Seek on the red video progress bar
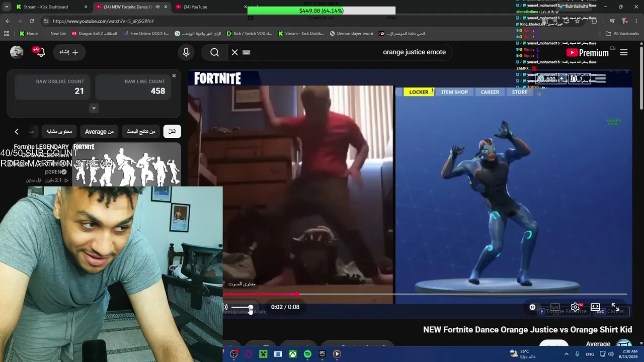Viewport: 644px width, 362px height. 425,294
